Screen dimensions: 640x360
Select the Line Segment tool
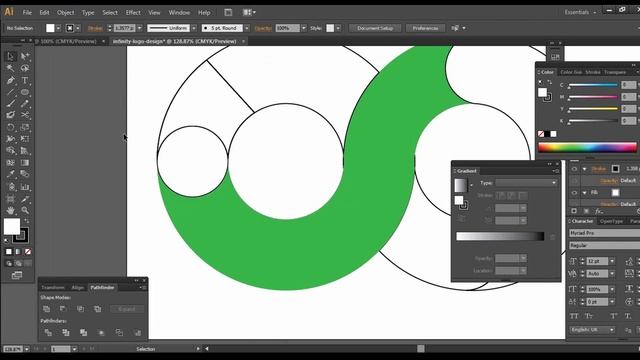[11, 92]
